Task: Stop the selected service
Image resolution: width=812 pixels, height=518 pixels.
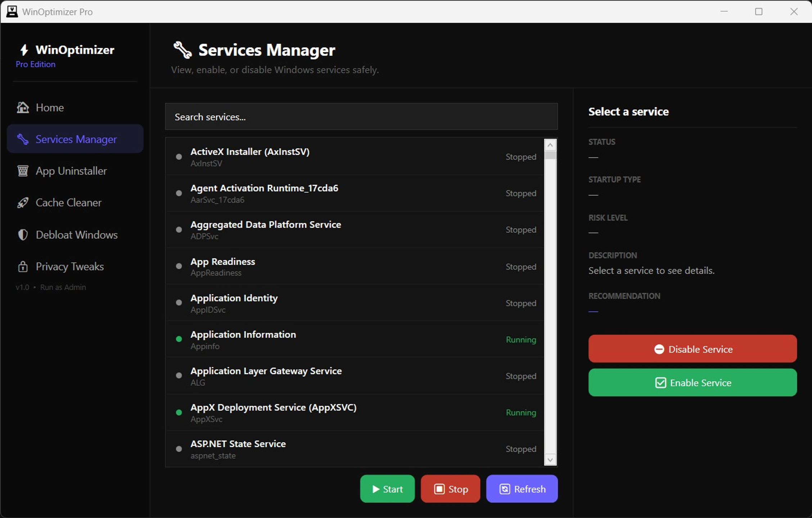Action: pyautogui.click(x=450, y=489)
